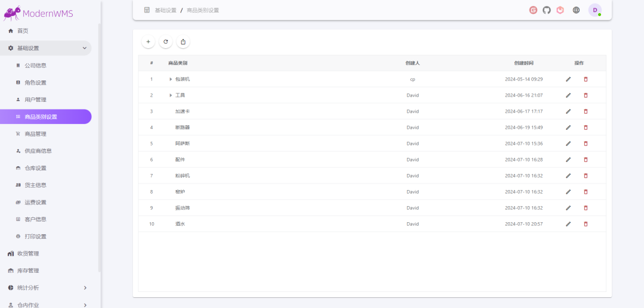Click the refresh table button
Image resolution: width=644 pixels, height=308 pixels.
166,42
